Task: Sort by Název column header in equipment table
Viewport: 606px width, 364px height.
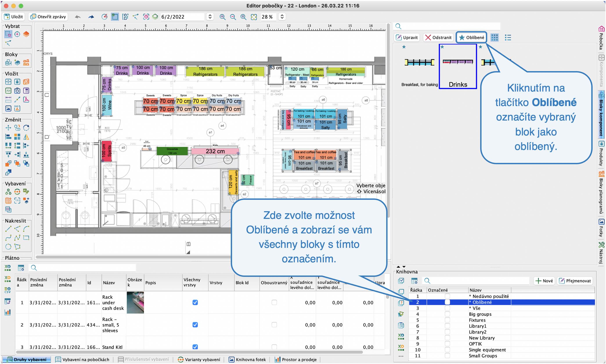Action: (x=114, y=283)
